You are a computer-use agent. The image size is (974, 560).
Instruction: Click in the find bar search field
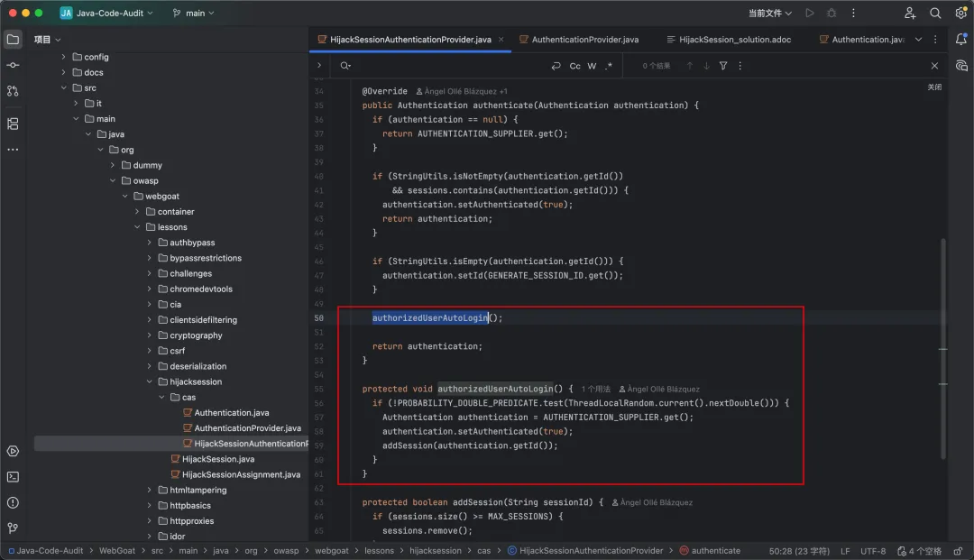tap(450, 66)
